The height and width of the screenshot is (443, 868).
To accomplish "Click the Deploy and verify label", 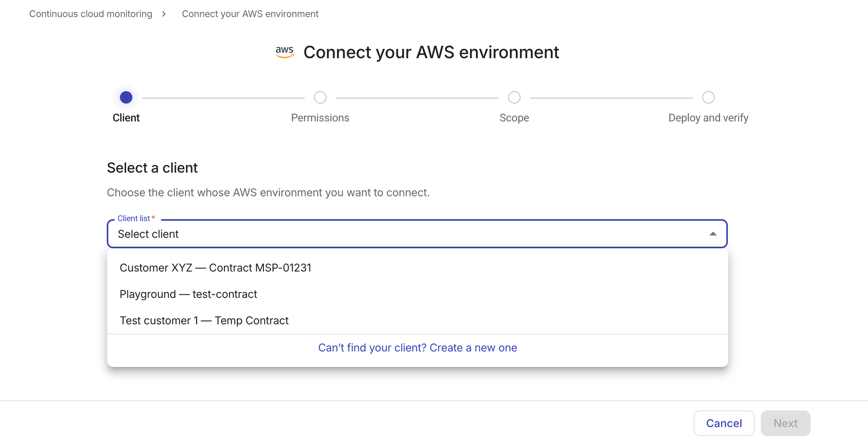I will 708,118.
